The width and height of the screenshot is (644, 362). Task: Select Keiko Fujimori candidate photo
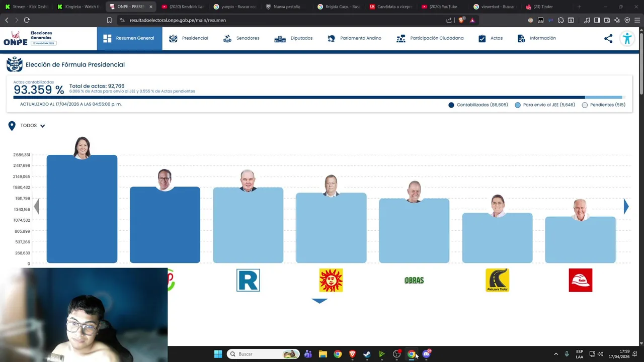(82, 148)
